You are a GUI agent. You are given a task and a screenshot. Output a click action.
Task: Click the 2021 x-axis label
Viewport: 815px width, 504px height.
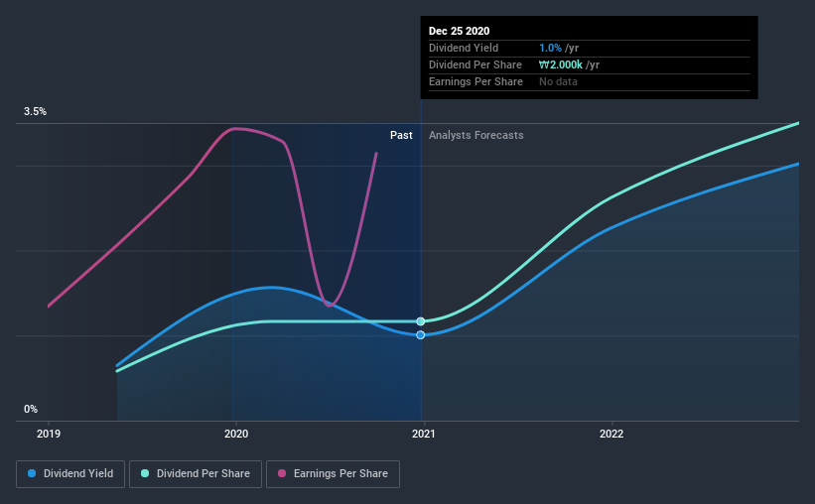tap(424, 434)
